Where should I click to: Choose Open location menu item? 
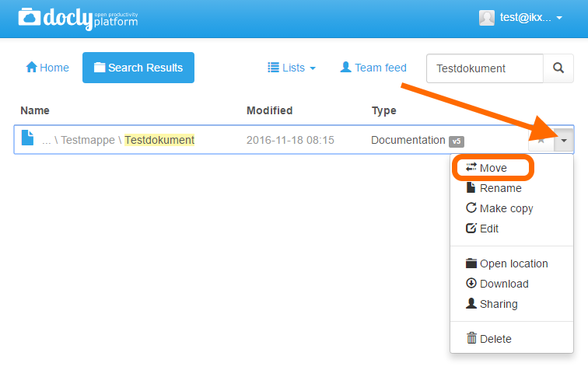point(506,264)
